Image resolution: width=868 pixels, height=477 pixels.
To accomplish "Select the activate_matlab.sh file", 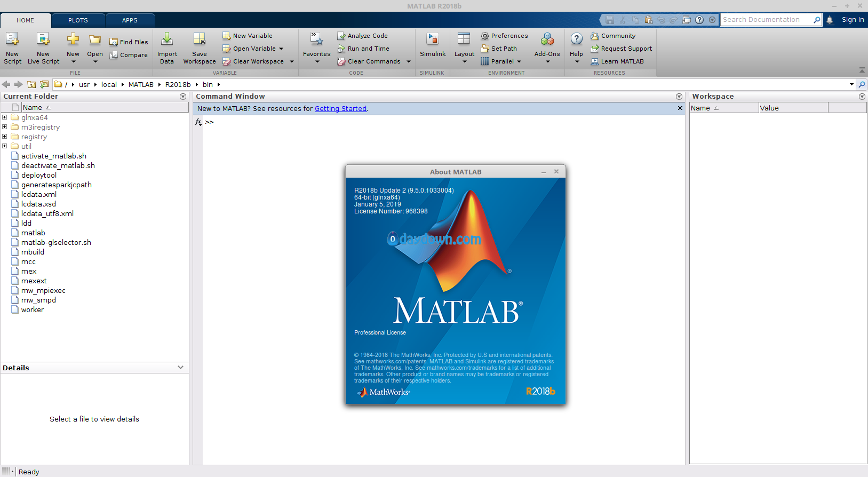I will (x=53, y=156).
